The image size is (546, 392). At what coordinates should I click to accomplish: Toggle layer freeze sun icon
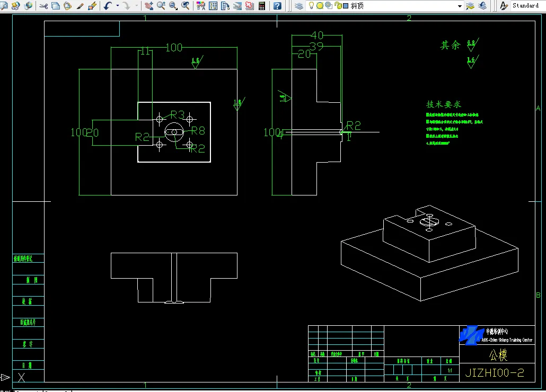pos(320,6)
